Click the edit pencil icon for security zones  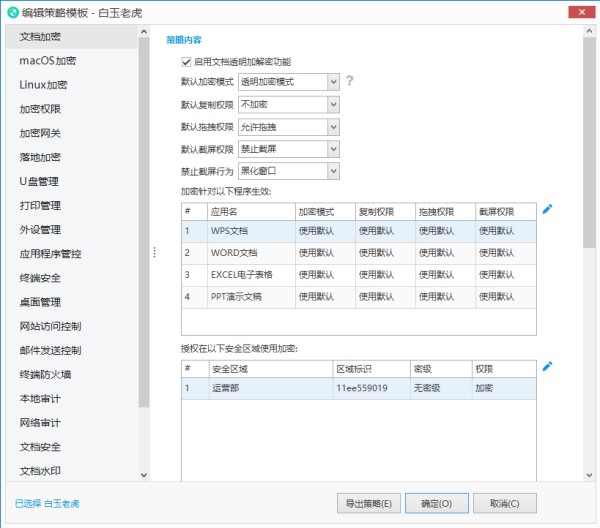[x=547, y=367]
